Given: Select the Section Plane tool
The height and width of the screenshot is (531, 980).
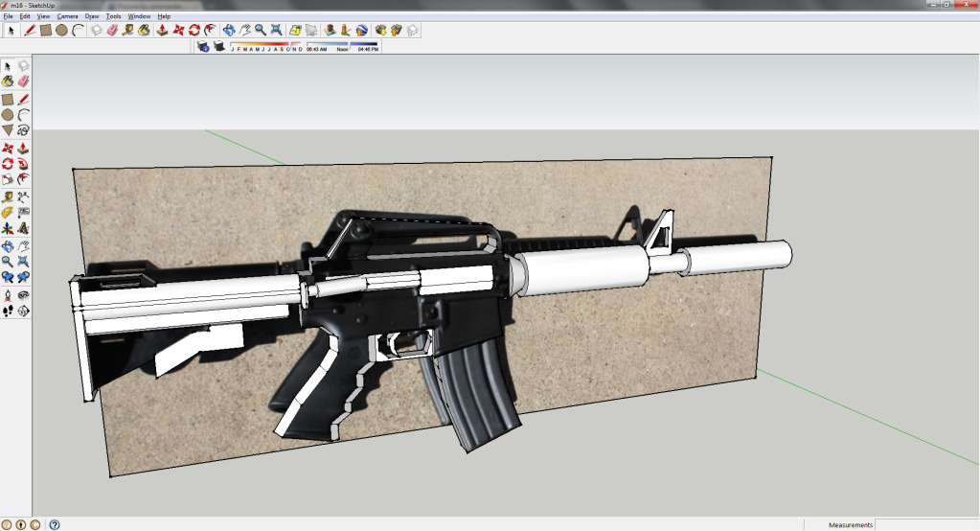Looking at the screenshot, I should (x=23, y=311).
